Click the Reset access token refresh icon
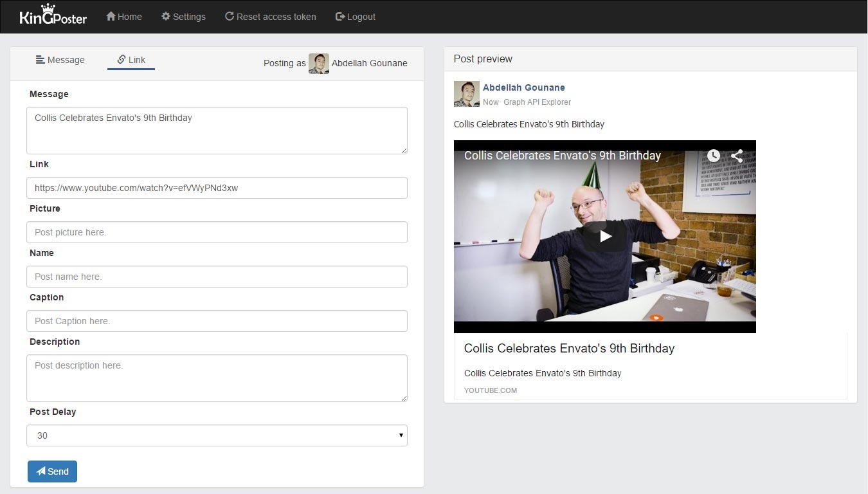 pos(229,16)
